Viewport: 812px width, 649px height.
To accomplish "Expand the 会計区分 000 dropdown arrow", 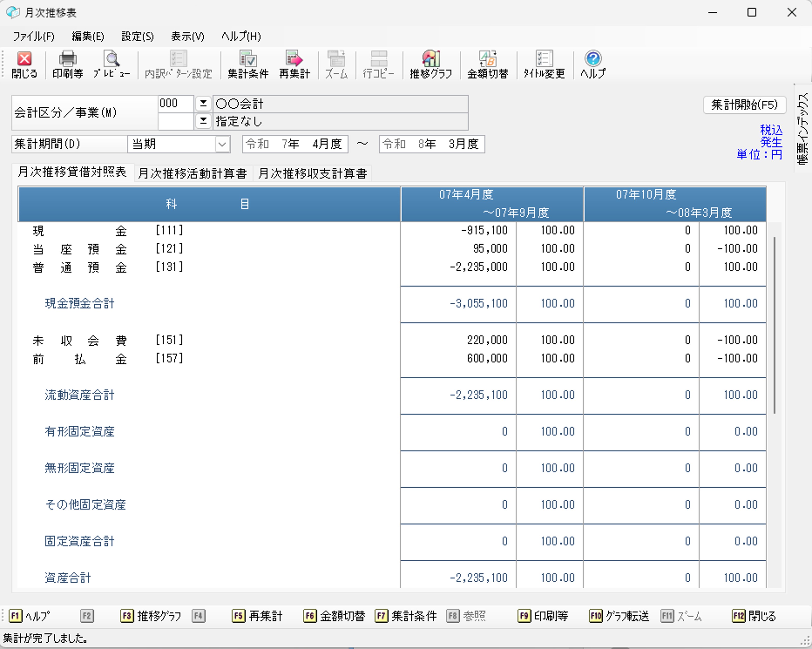I will click(203, 103).
